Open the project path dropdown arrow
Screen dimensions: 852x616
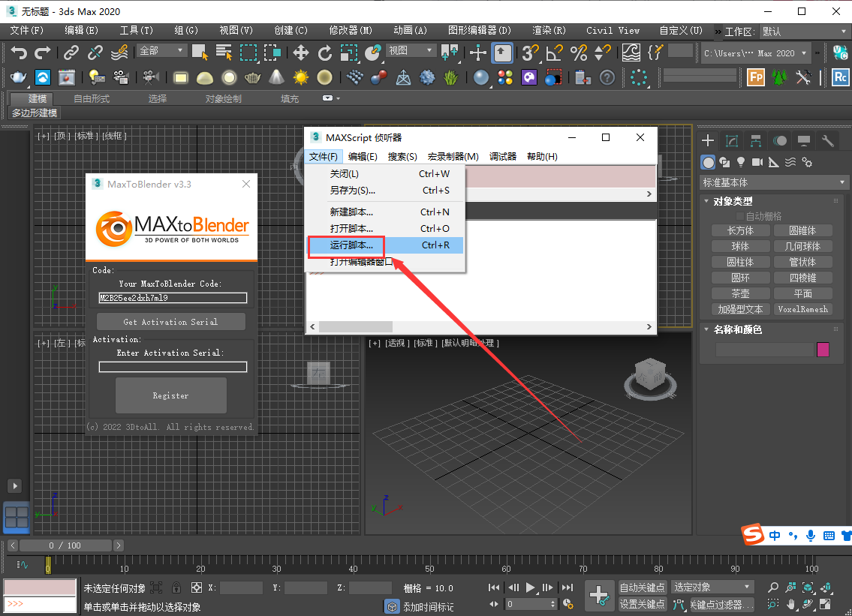804,53
